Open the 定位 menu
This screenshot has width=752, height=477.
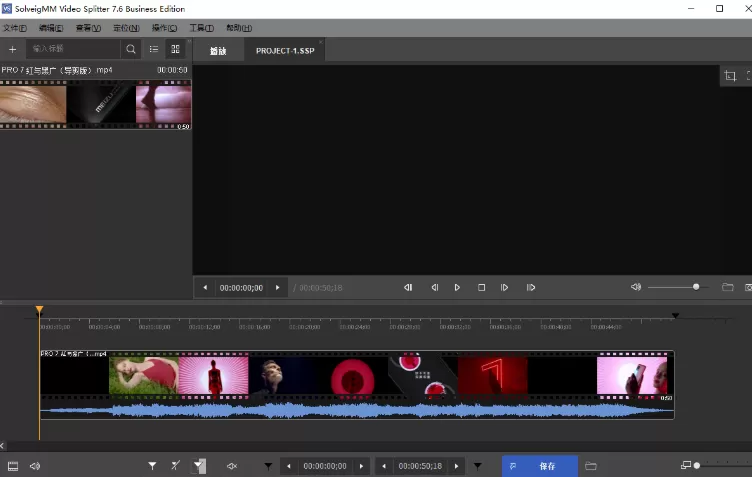[x=126, y=28]
